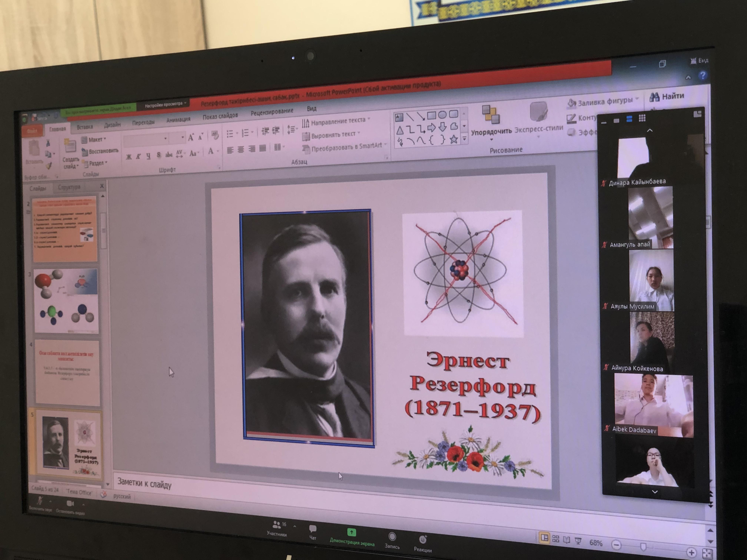Open the Вставка ribbon tab
Image resolution: width=747 pixels, height=560 pixels.
[84, 127]
